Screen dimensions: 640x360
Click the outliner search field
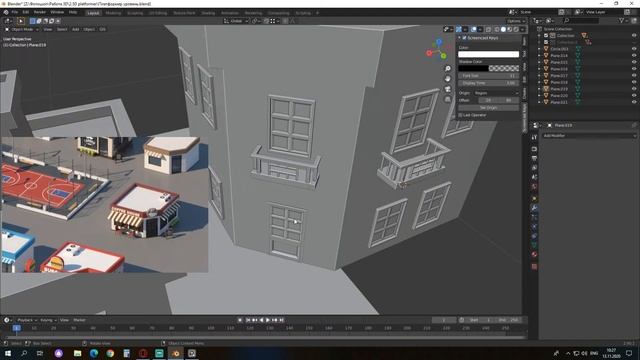[x=581, y=20]
